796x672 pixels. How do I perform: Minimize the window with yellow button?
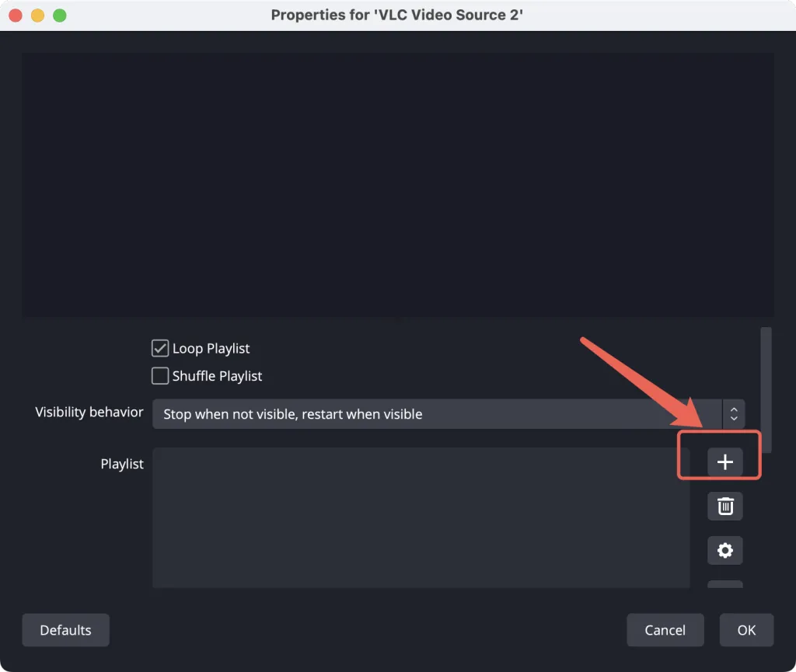tap(37, 16)
